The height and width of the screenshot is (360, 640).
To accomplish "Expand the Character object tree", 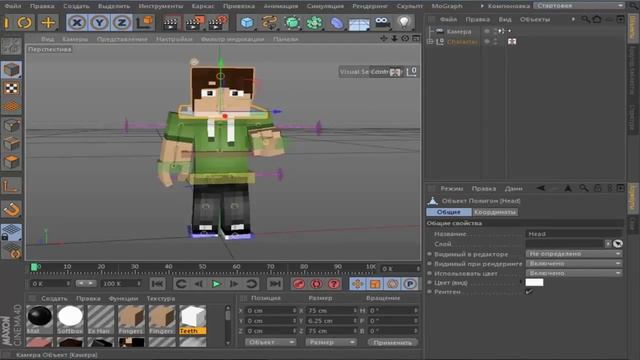I will (x=430, y=42).
